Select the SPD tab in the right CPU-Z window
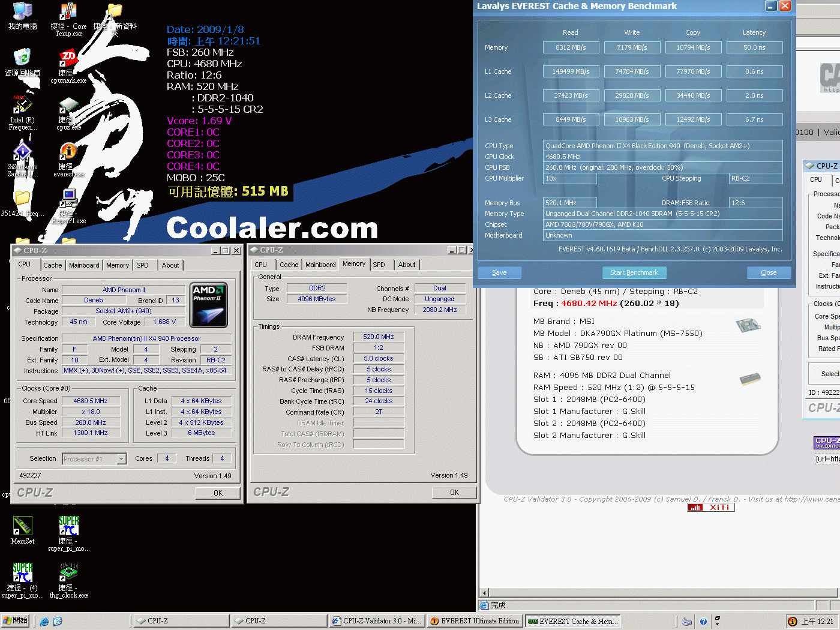Viewport: 840px width, 630px height. click(379, 265)
